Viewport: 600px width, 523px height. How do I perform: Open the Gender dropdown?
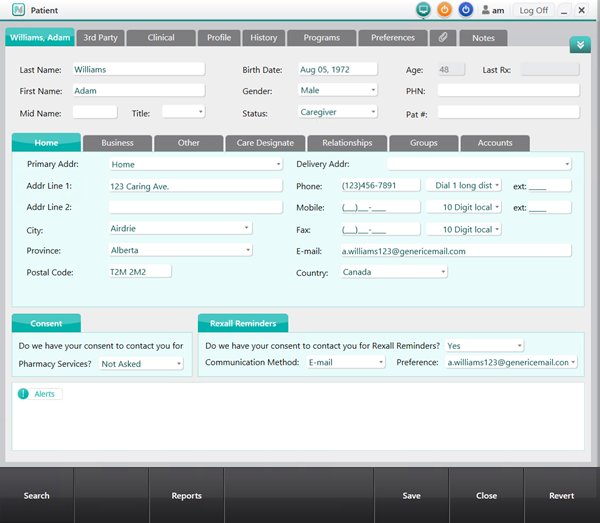click(x=338, y=90)
